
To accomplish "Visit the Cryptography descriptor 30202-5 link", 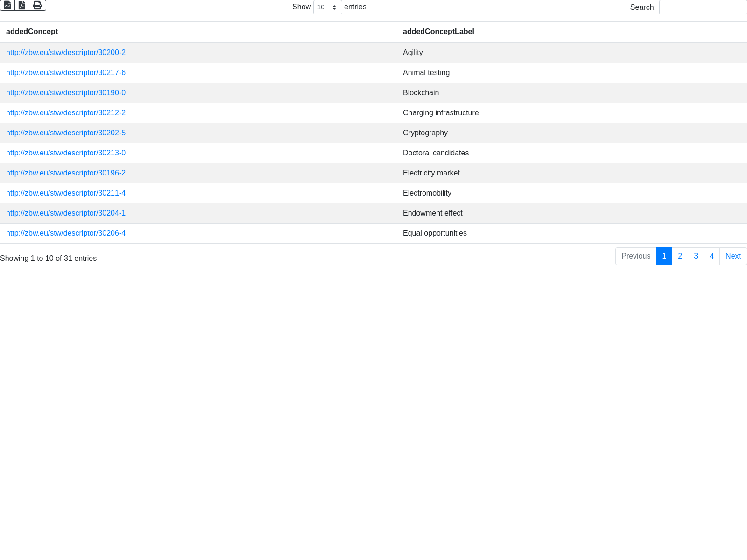I will pyautogui.click(x=66, y=133).
